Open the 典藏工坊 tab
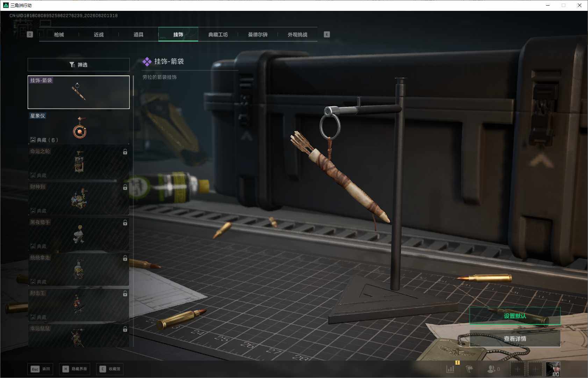Screen dimensions: 588x378 pos(218,35)
